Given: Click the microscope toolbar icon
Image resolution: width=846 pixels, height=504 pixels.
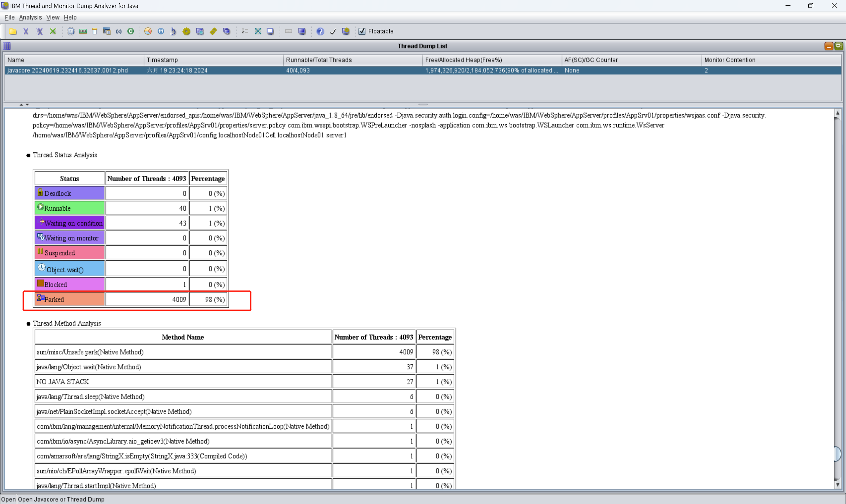Looking at the screenshot, I should pos(173,31).
